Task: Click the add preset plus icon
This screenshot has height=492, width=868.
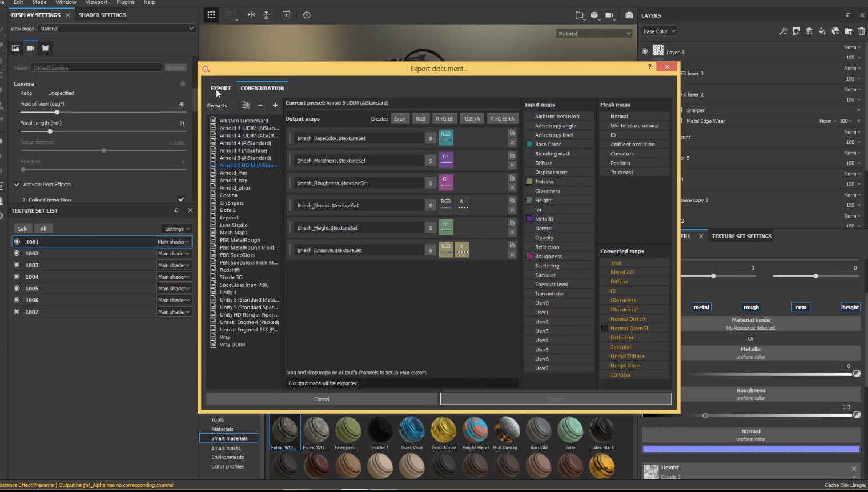Action: point(275,105)
